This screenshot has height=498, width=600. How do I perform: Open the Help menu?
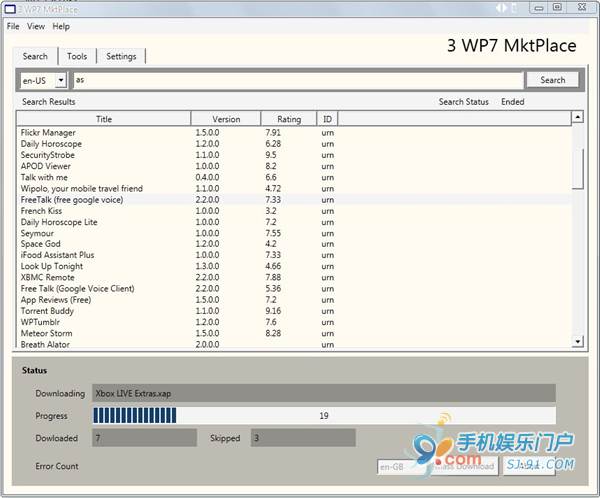click(61, 26)
